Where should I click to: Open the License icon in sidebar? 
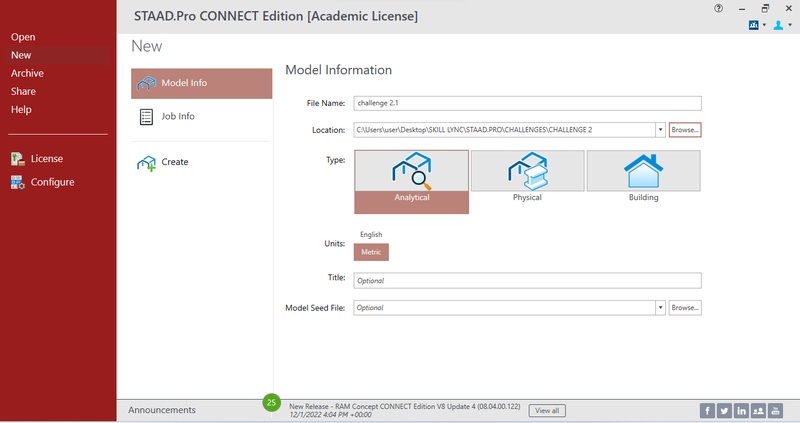18,159
